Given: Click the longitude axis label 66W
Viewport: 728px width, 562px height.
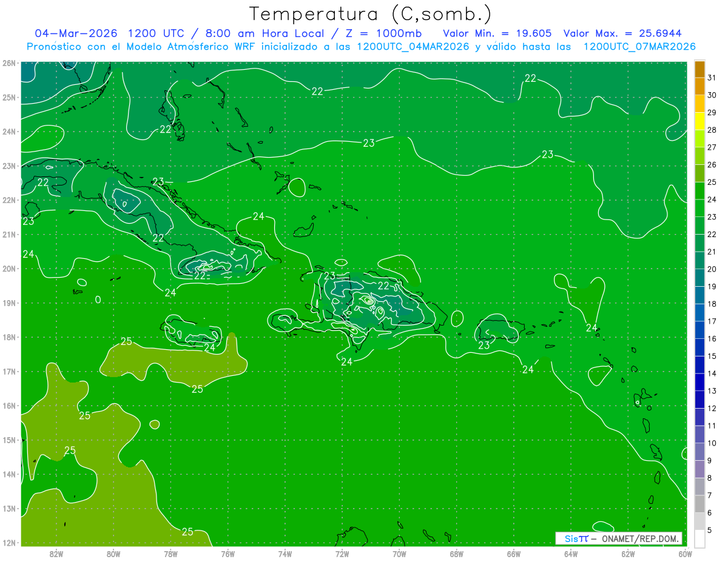Looking at the screenshot, I should tap(514, 554).
